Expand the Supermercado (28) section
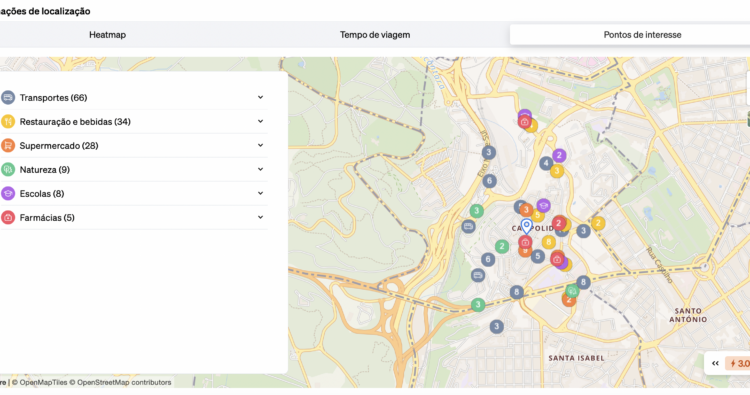Image resolution: width=750 pixels, height=395 pixels. [260, 145]
